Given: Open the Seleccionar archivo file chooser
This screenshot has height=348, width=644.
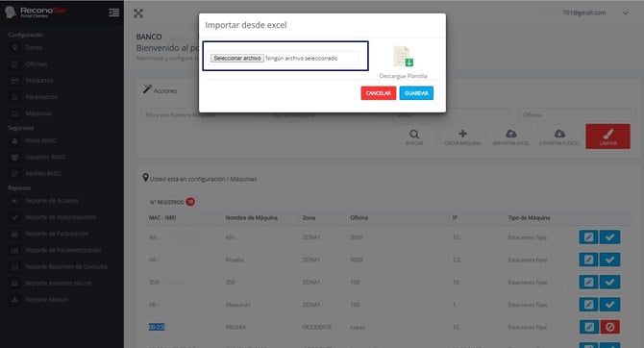Looking at the screenshot, I should [x=237, y=59].
